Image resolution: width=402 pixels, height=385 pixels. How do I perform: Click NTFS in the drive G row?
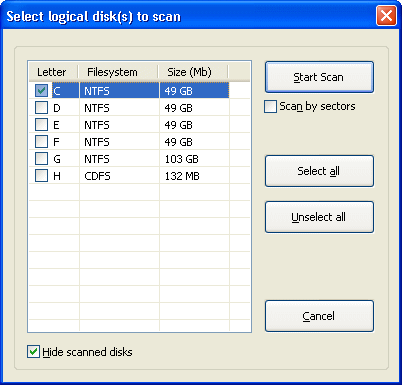click(x=97, y=159)
